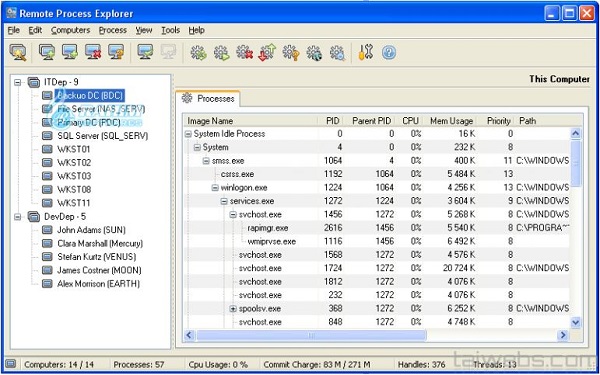Click the greyed-out disconnect computer icon
Screen dimensions: 600x375
click(x=168, y=52)
